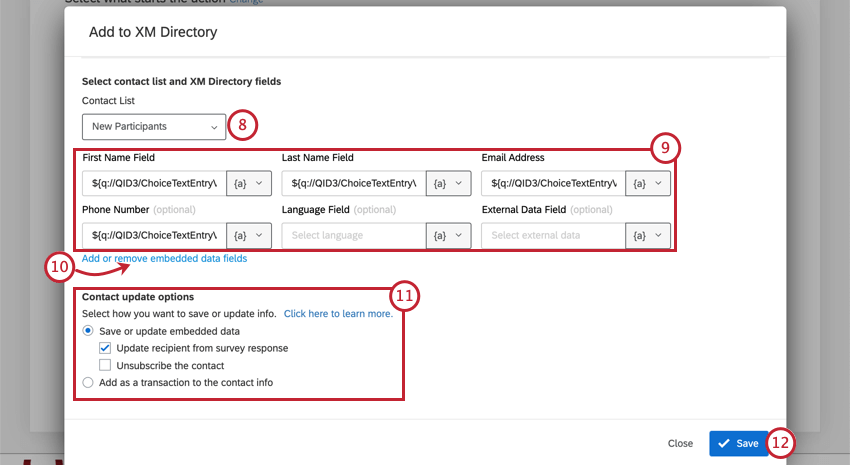Click the Select external data field
Viewport: 850px width, 465px height.
click(553, 235)
